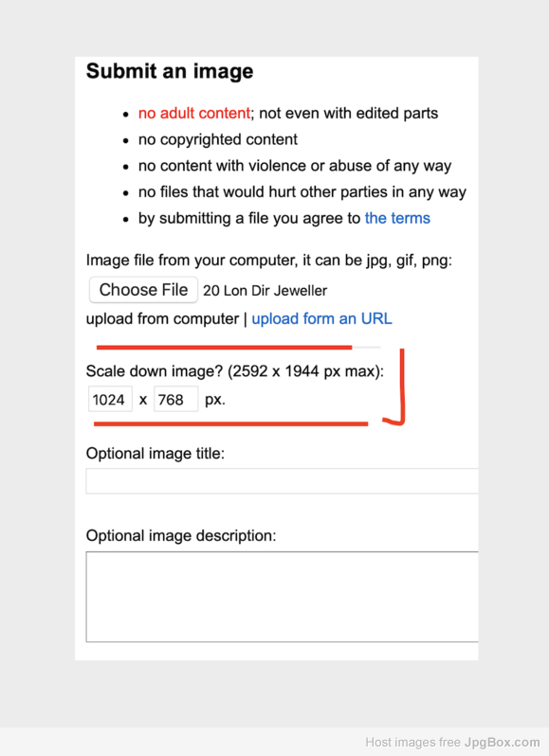Click the selected file name 20 Lon Dir Jeweller
The height and width of the screenshot is (756, 549).
click(x=265, y=291)
